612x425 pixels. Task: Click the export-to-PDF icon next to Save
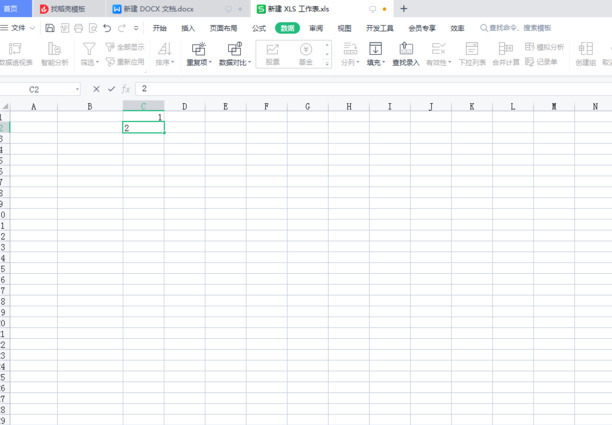64,28
